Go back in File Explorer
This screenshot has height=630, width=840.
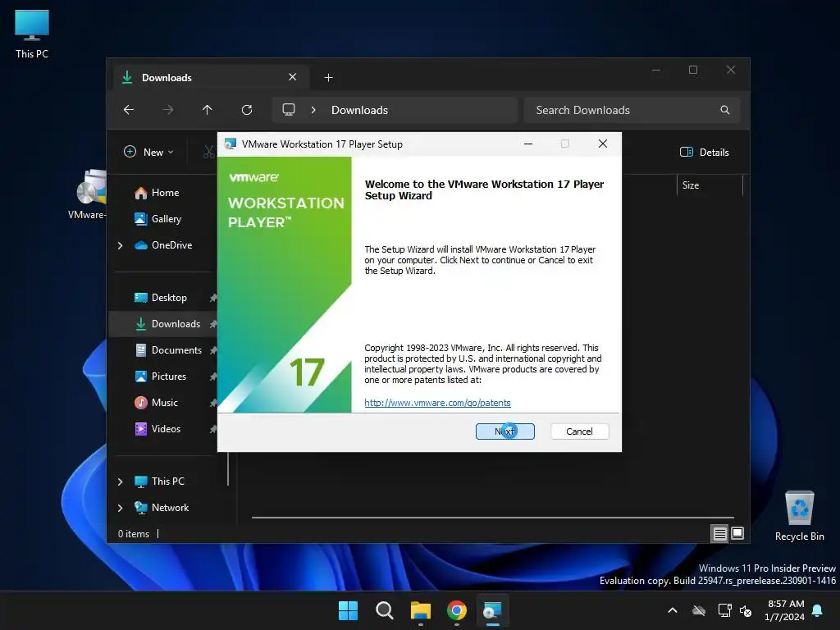(x=129, y=110)
